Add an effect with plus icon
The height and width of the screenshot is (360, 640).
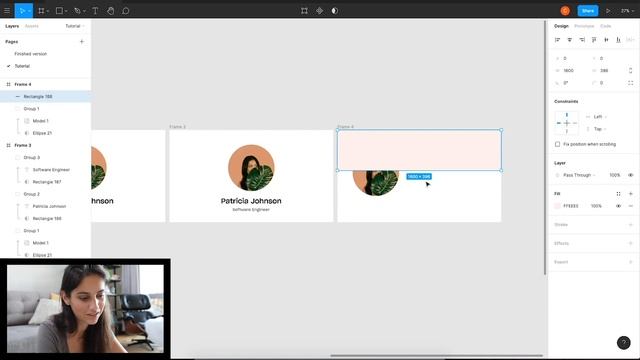(x=631, y=243)
